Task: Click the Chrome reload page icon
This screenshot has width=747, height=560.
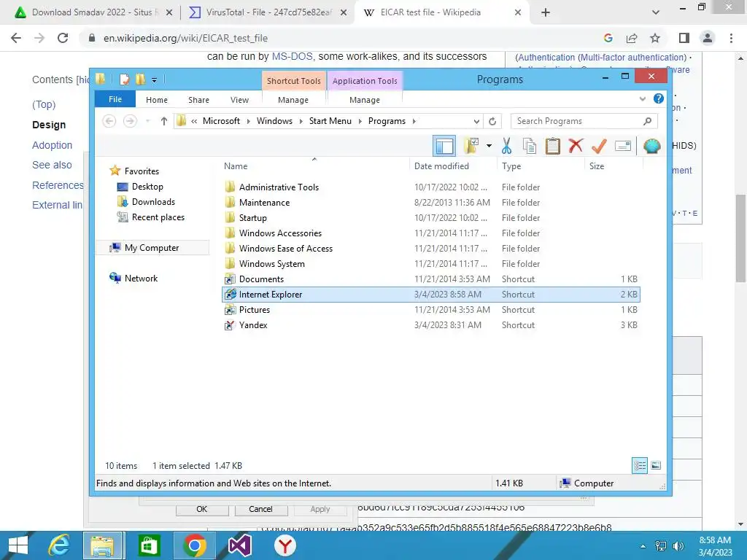Action: pos(63,38)
